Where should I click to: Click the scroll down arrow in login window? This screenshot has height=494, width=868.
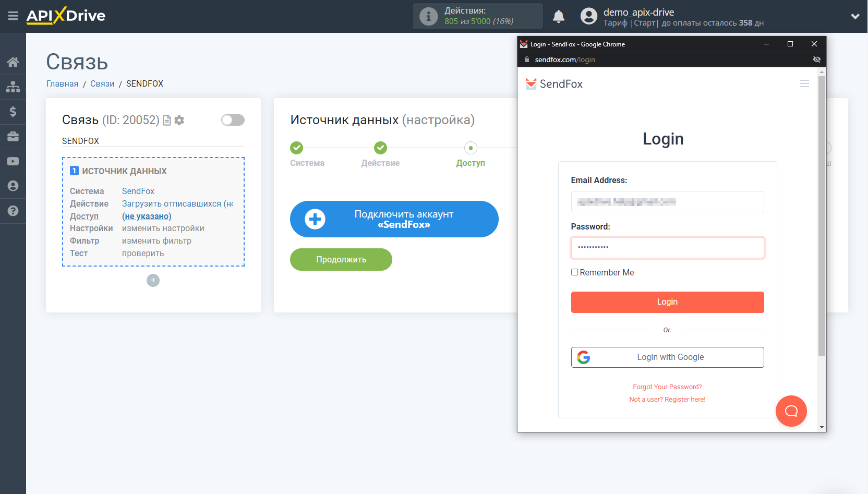(822, 427)
